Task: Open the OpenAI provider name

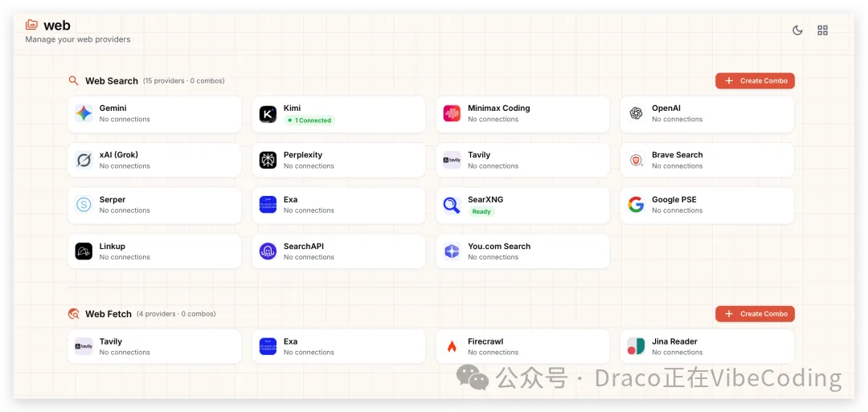Action: (x=666, y=108)
